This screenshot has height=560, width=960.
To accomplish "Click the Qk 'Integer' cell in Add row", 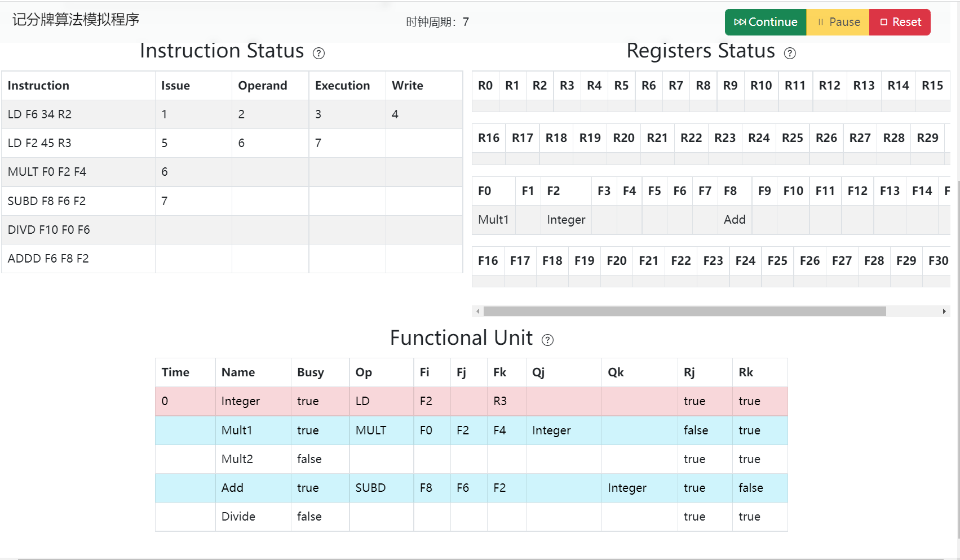I will click(x=639, y=488).
